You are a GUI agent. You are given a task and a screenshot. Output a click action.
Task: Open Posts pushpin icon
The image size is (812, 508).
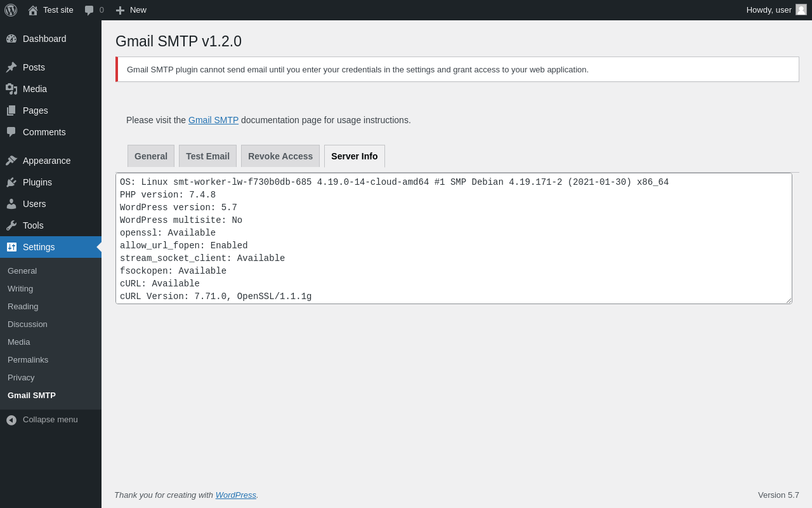click(x=11, y=67)
